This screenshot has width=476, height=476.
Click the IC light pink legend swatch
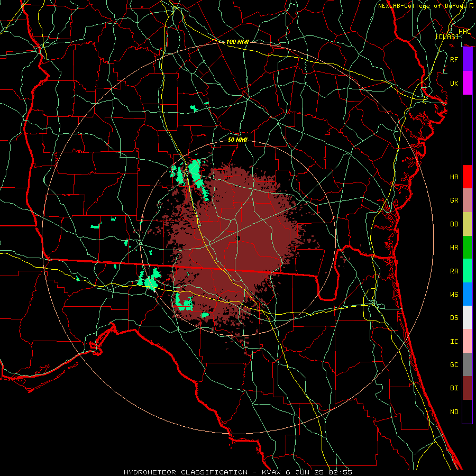(x=467, y=341)
